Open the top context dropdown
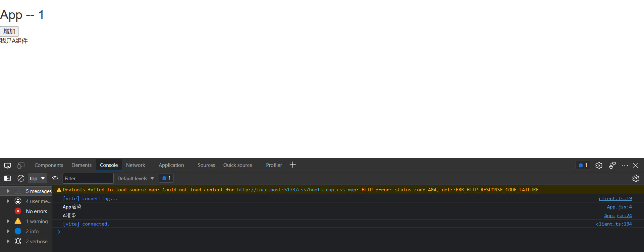Screen dimensions: 644x252 [37, 179]
